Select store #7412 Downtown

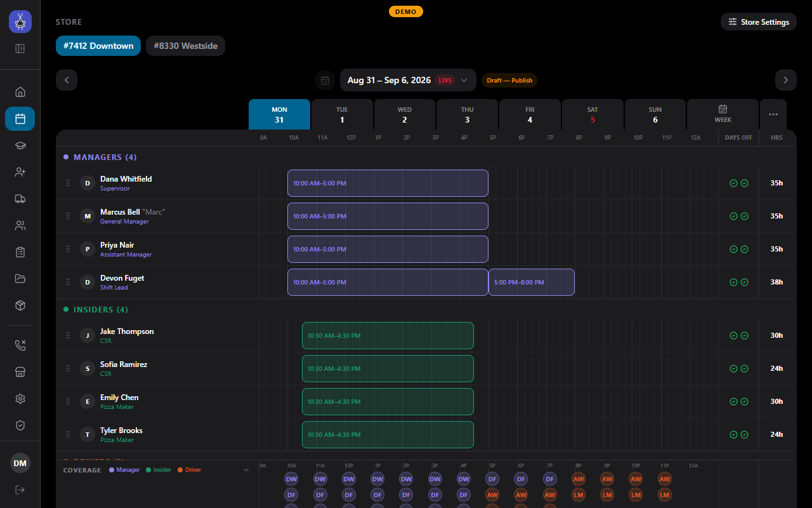[x=98, y=46]
